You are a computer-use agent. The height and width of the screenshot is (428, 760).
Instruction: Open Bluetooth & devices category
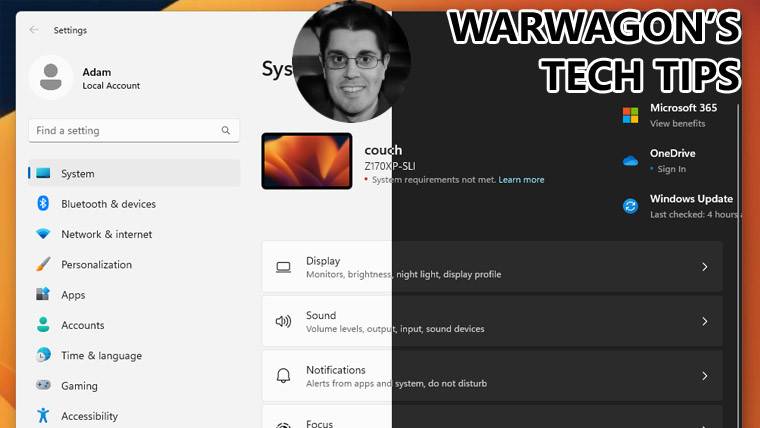(x=134, y=204)
